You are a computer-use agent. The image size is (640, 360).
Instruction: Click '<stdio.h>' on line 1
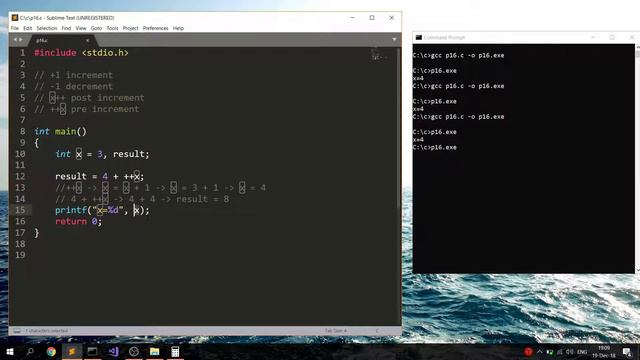pos(105,53)
